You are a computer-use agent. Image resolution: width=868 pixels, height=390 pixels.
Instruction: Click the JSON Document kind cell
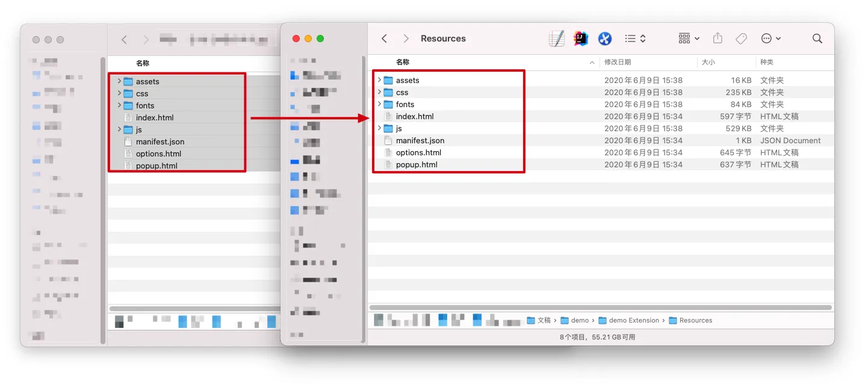tap(790, 140)
